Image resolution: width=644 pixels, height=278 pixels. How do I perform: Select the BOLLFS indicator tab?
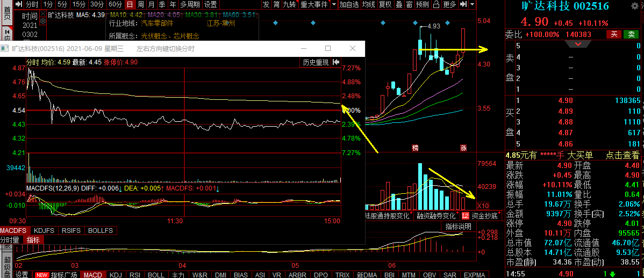(x=100, y=230)
